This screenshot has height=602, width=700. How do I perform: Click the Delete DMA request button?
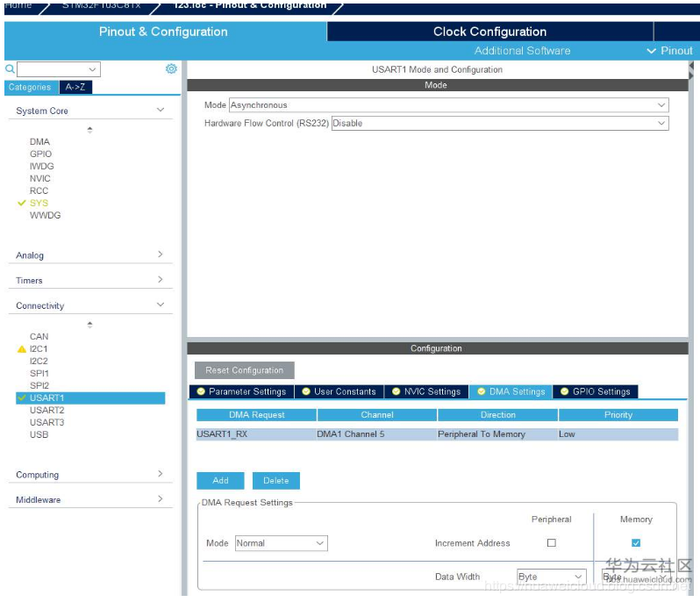(276, 481)
